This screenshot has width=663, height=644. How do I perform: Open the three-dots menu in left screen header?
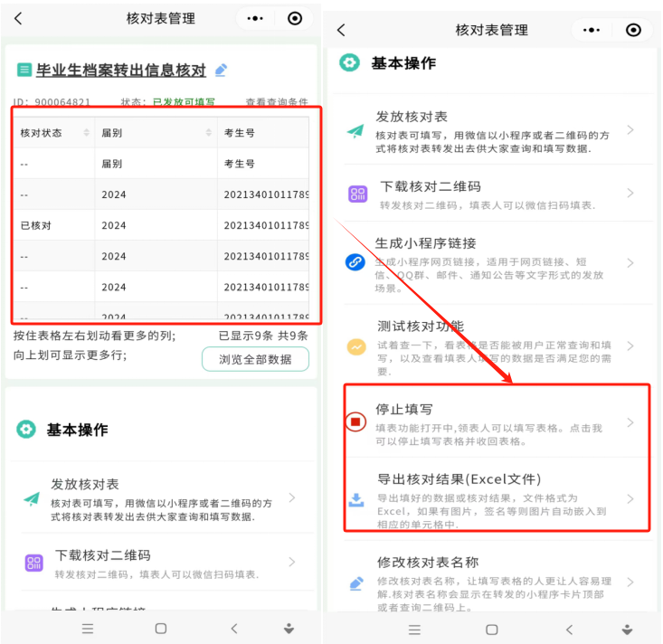[x=255, y=18]
